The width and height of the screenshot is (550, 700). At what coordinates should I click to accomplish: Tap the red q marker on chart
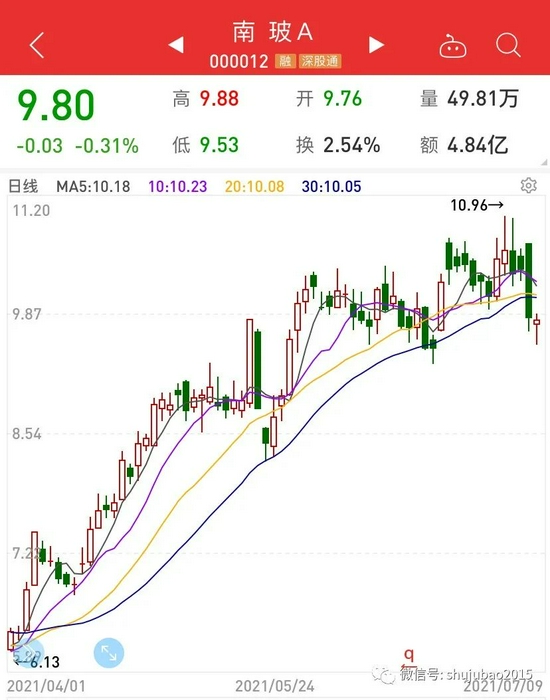click(409, 656)
